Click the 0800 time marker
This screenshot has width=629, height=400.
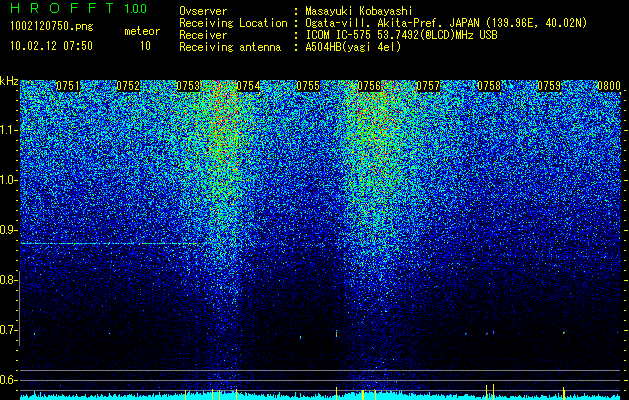[609, 86]
